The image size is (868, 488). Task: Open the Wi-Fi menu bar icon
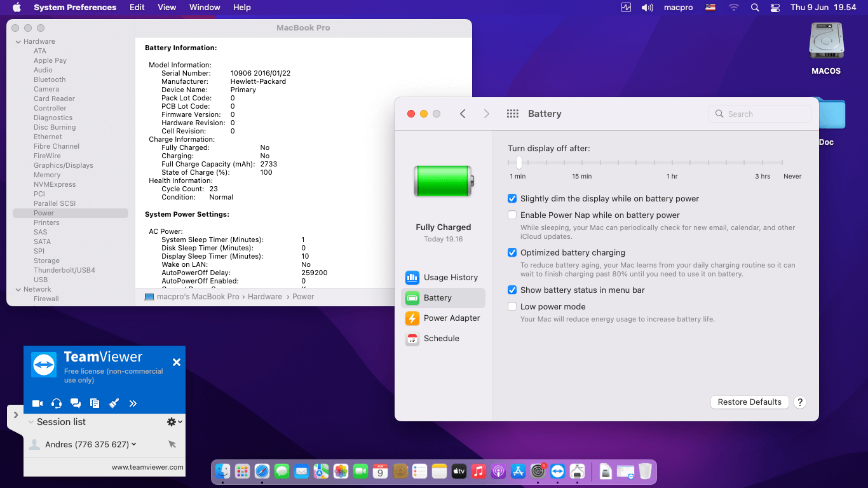click(x=734, y=8)
